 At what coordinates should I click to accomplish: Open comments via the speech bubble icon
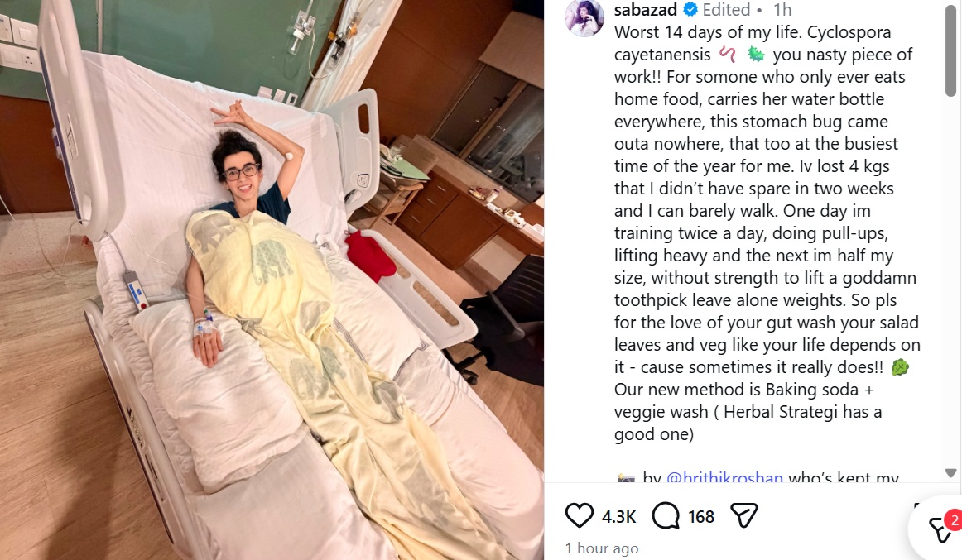[666, 516]
